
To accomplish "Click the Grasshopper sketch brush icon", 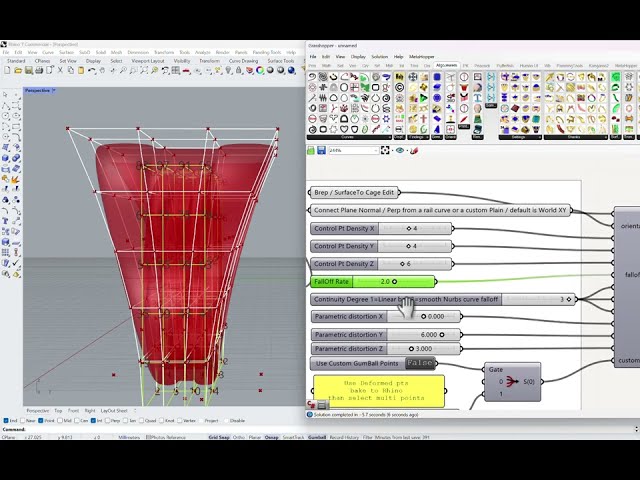I will [x=414, y=150].
